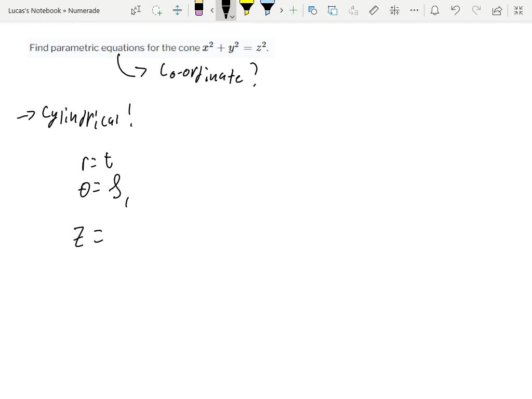Use the ink-to-text conversion tool
The image size is (532, 399).
click(x=353, y=10)
